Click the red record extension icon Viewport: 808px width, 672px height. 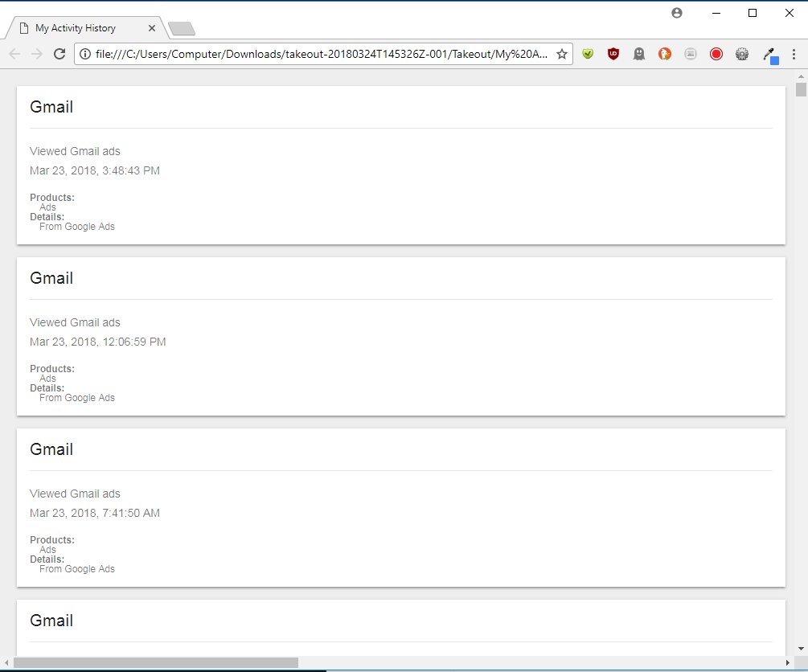coord(716,54)
